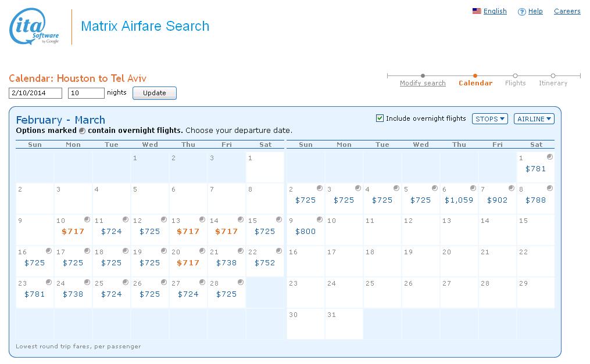Image resolution: width=590 pixels, height=364 pixels.
Task: Click the departure date field 2/10/2014
Action: 35,93
